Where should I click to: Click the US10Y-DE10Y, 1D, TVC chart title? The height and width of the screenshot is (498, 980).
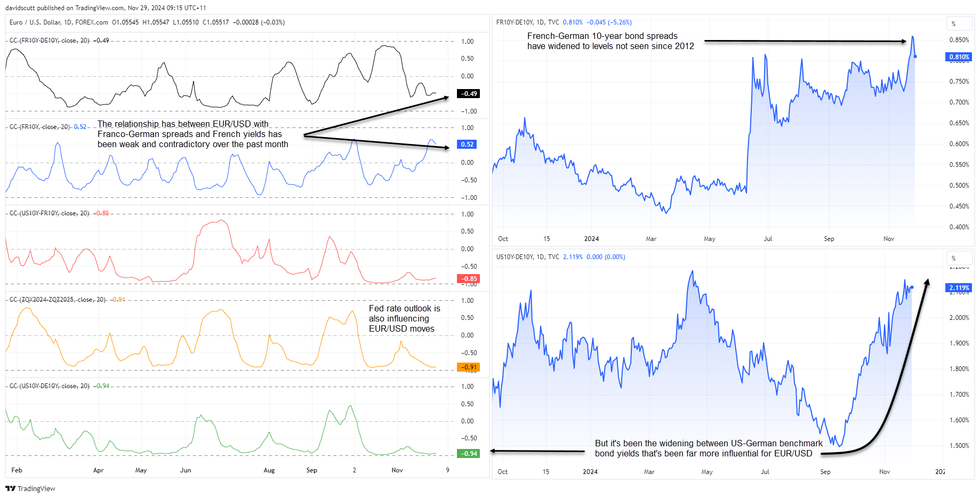click(528, 257)
